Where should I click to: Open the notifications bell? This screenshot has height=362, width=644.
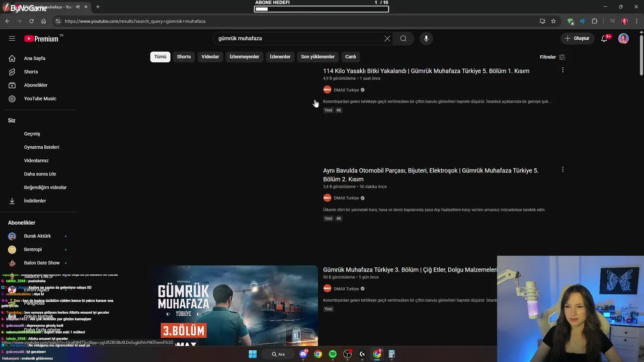(x=605, y=38)
